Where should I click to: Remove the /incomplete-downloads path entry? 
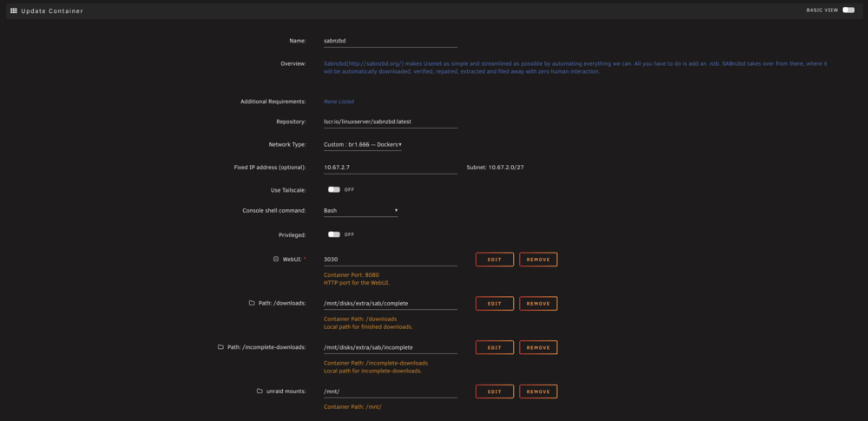538,347
